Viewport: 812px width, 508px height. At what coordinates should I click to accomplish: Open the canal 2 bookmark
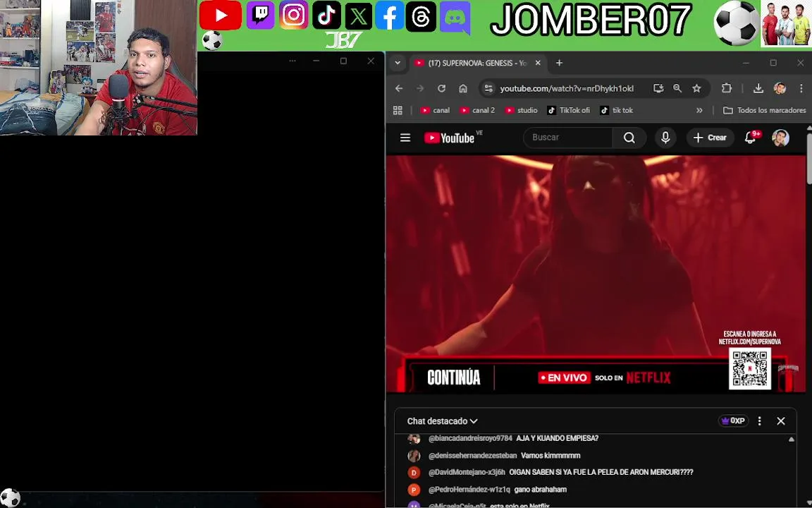point(477,110)
